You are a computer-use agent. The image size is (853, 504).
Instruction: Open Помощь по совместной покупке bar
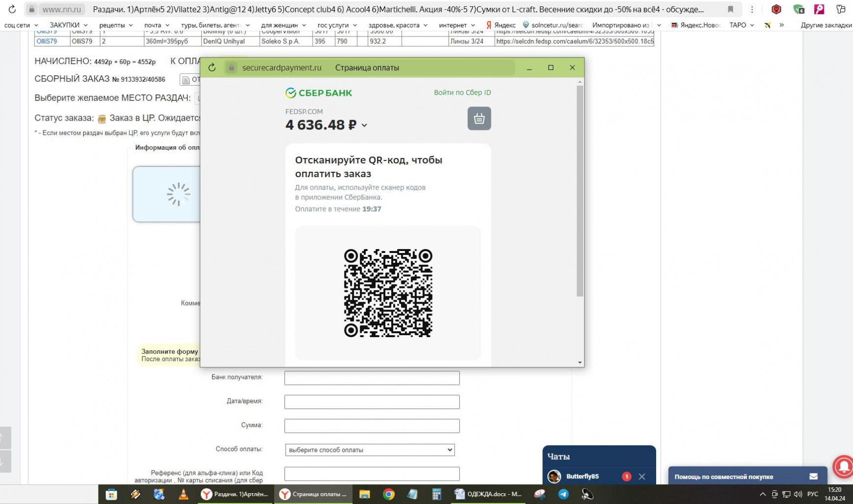coord(747,476)
